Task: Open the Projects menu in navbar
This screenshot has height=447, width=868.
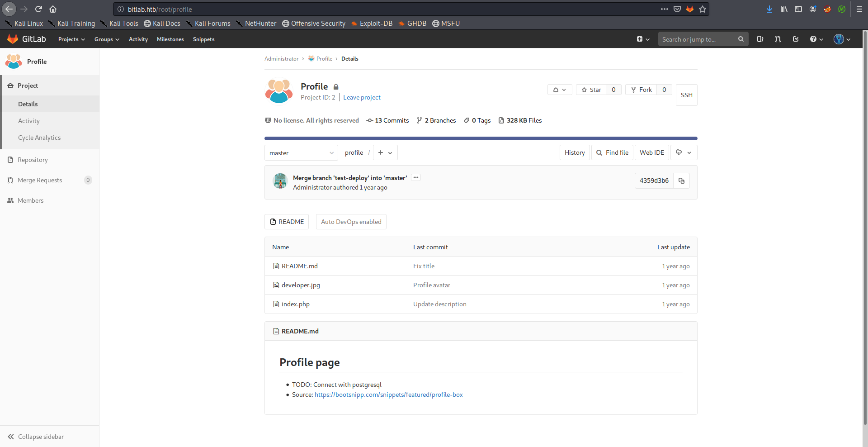Action: [x=71, y=39]
